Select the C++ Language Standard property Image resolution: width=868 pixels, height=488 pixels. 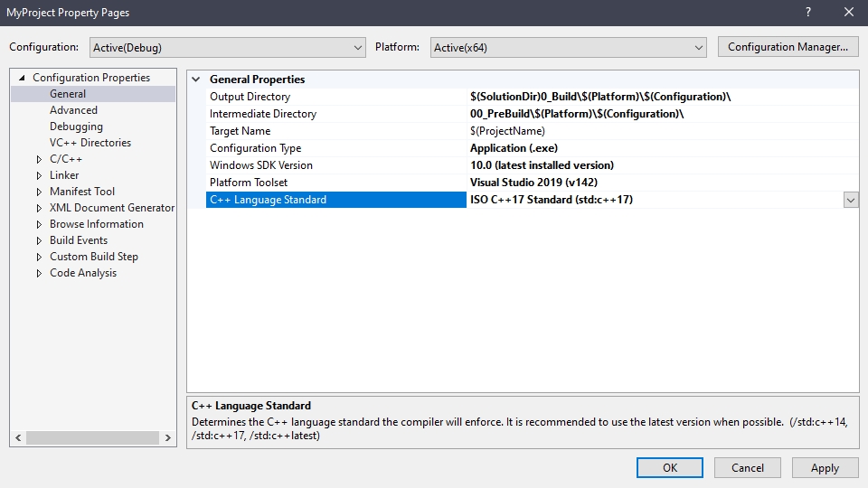click(x=336, y=200)
